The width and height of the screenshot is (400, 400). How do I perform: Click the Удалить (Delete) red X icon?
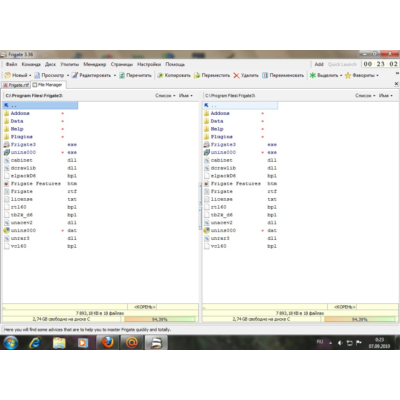coord(236,75)
